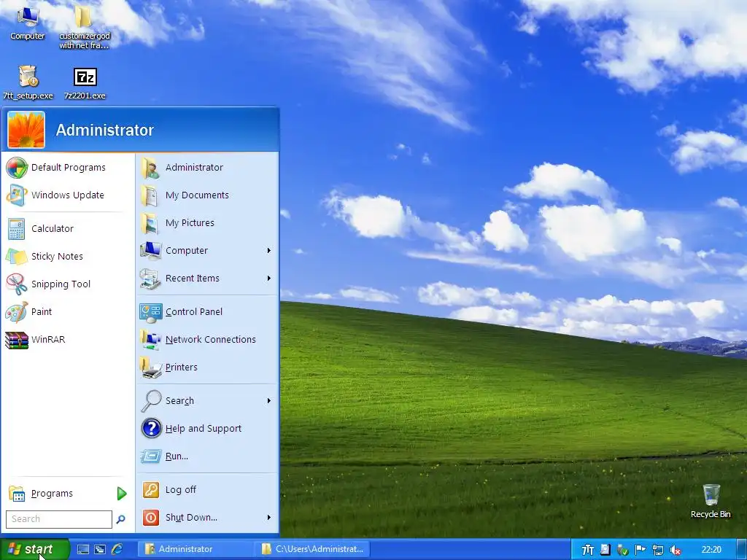This screenshot has width=747, height=560.
Task: Open the Administrator personal folder entry
Action: coord(207,168)
